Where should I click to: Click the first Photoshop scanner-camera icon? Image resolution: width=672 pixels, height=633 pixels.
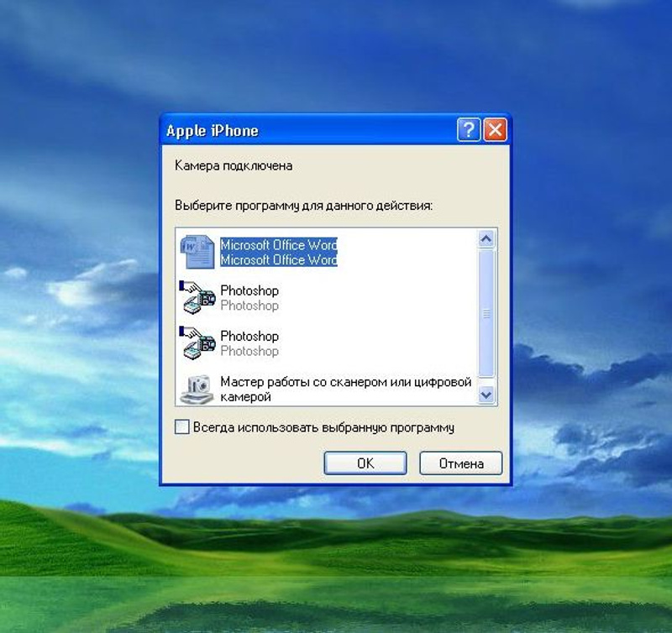197,297
